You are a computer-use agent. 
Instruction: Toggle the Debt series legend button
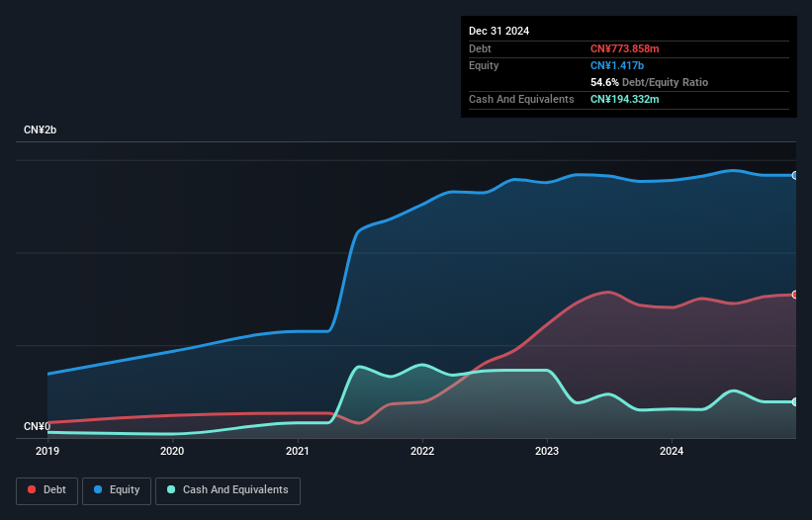(x=47, y=490)
